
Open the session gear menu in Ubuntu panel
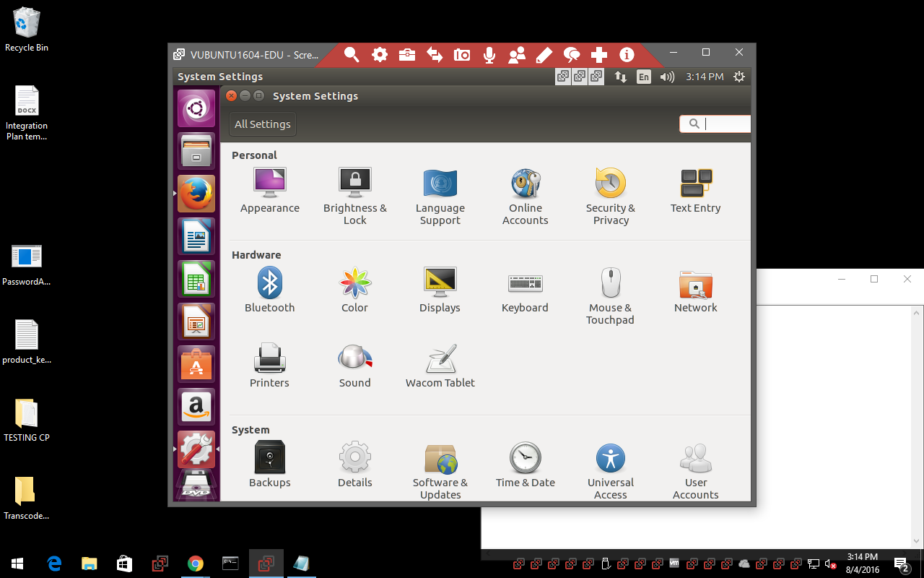click(739, 77)
